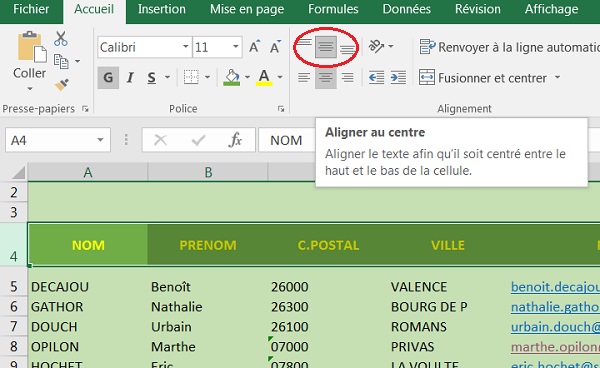The height and width of the screenshot is (368, 600).
Task: Select column B header
Action: click(x=208, y=172)
